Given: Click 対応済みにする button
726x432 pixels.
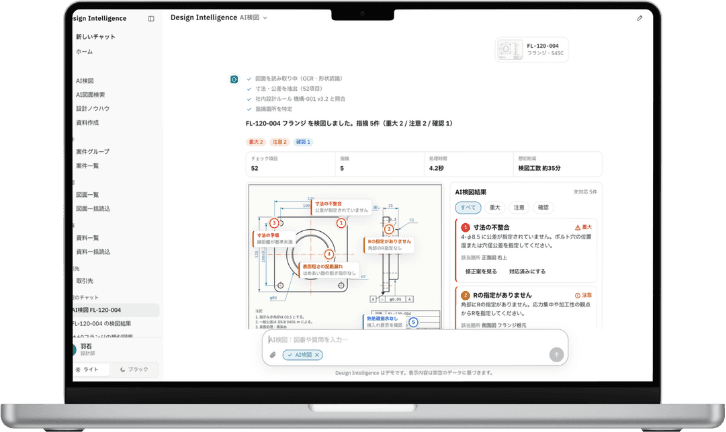Looking at the screenshot, I should click(x=527, y=271).
